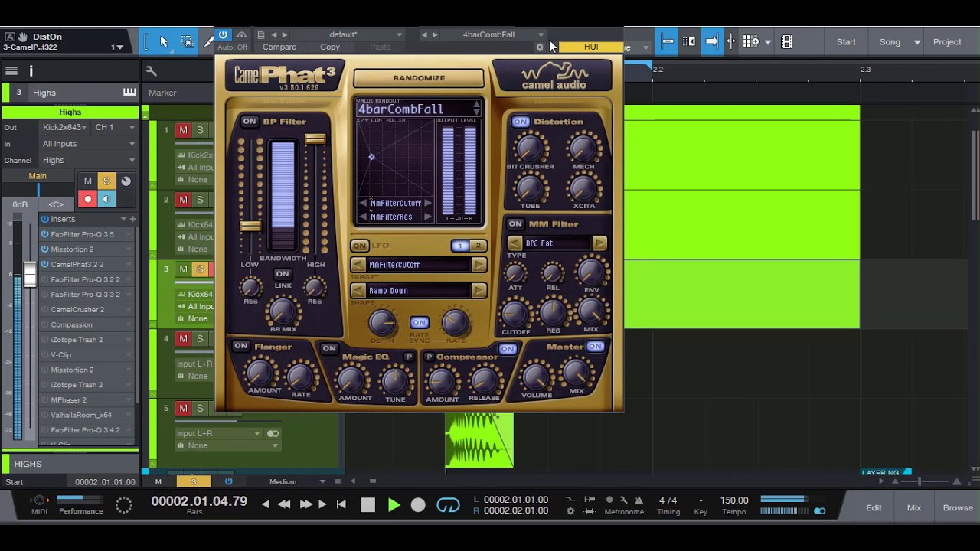Viewport: 980px width, 551px height.
Task: Click the Auto: Off automation button
Action: click(233, 47)
